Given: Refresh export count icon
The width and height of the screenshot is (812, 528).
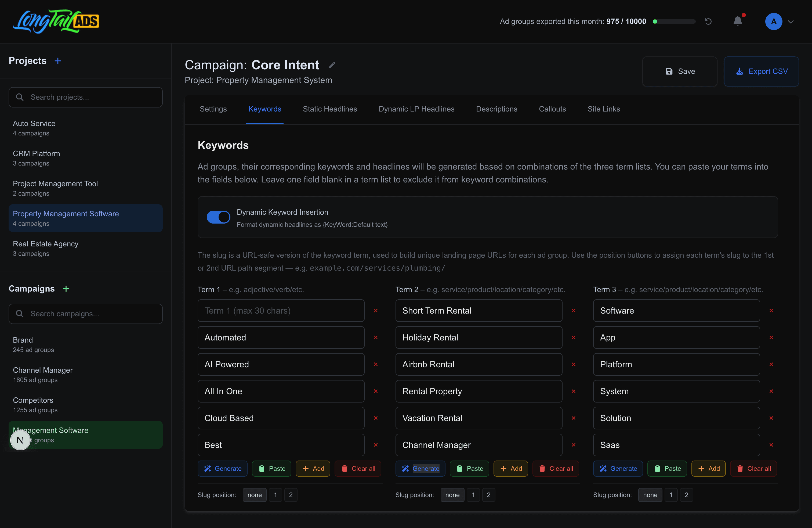Looking at the screenshot, I should click(x=708, y=21).
